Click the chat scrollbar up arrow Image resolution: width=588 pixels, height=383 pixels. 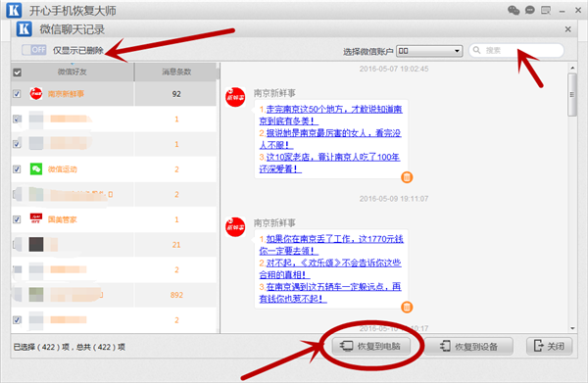pos(572,68)
